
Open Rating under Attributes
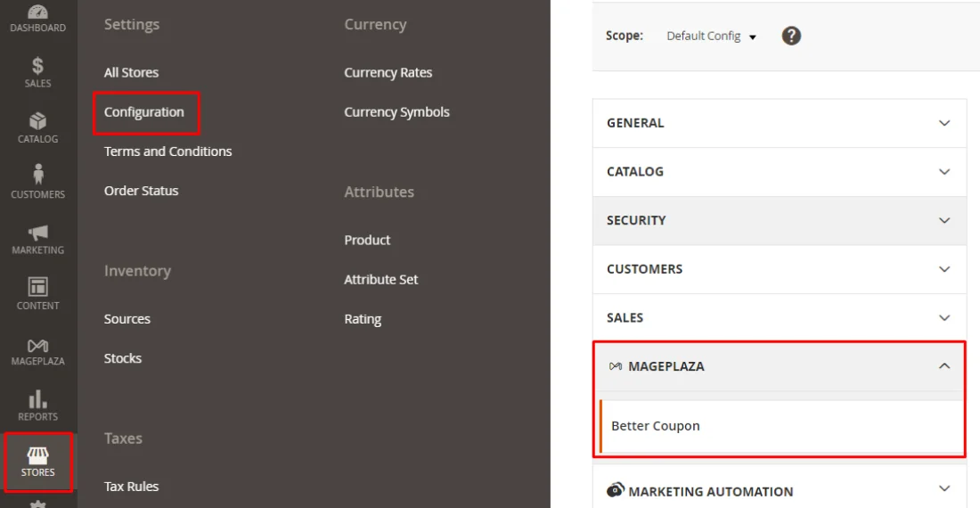click(363, 319)
